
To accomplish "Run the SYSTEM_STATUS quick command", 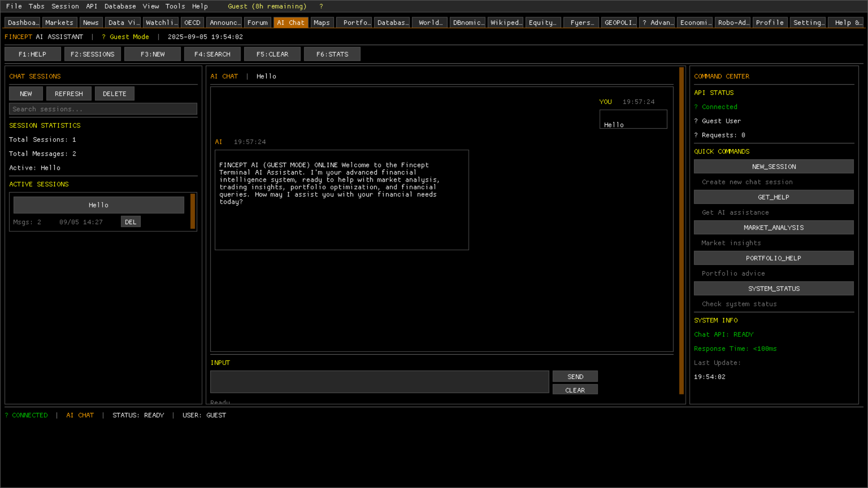I will 774,289.
